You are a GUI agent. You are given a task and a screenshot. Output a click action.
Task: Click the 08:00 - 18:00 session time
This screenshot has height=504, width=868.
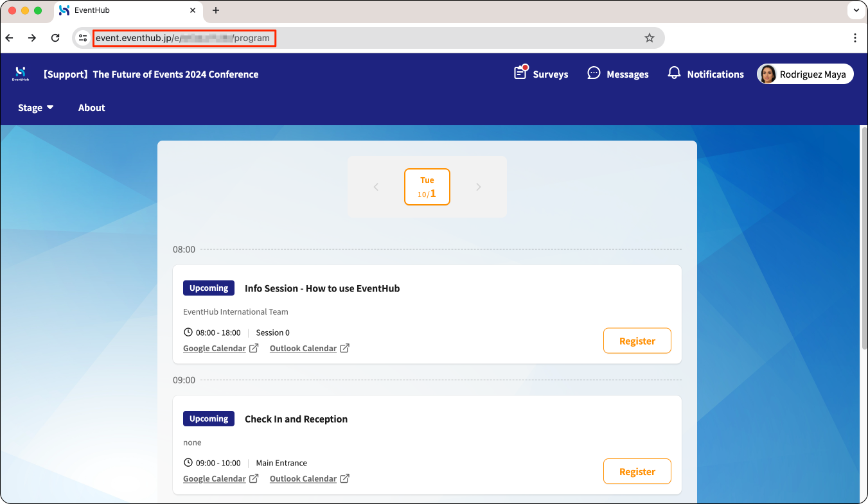point(218,333)
